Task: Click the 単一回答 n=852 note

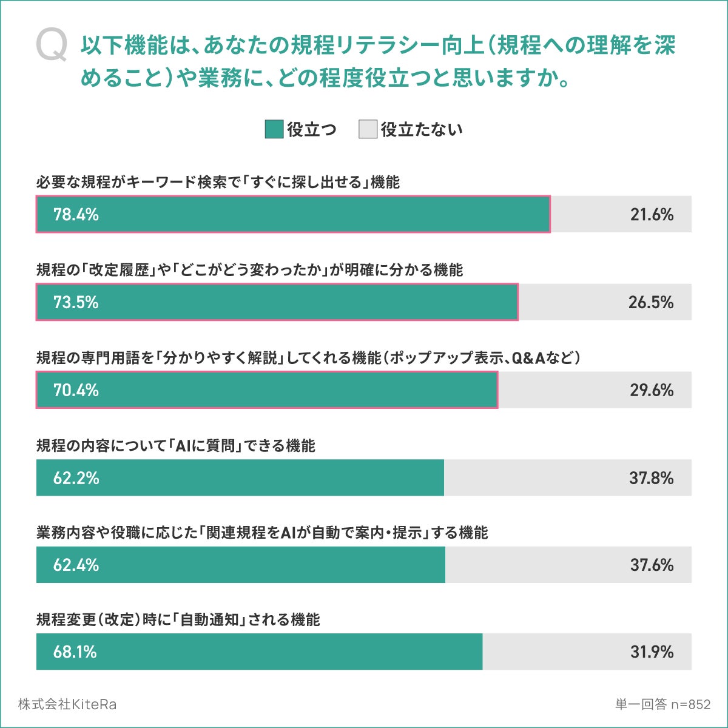Action: pos(662,704)
